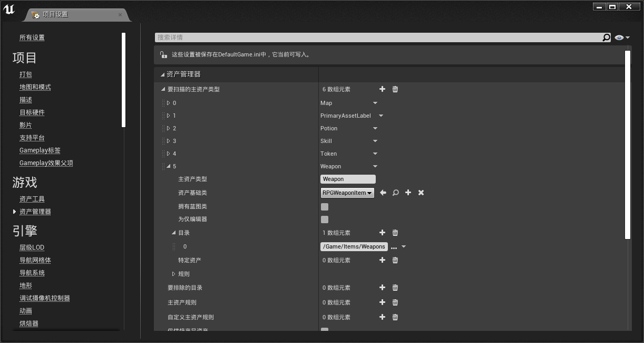Check the checkbox at the very bottom of the settings list

pos(325,331)
